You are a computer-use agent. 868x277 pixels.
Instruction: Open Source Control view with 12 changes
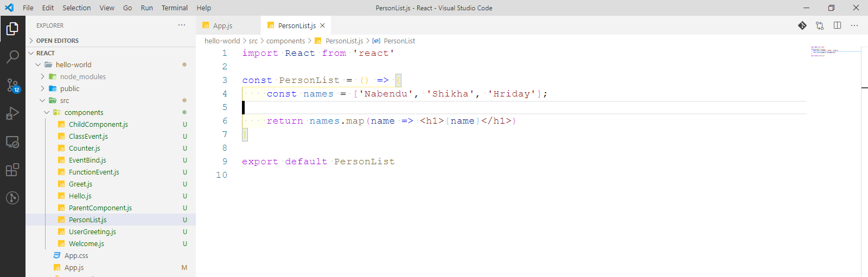12,85
